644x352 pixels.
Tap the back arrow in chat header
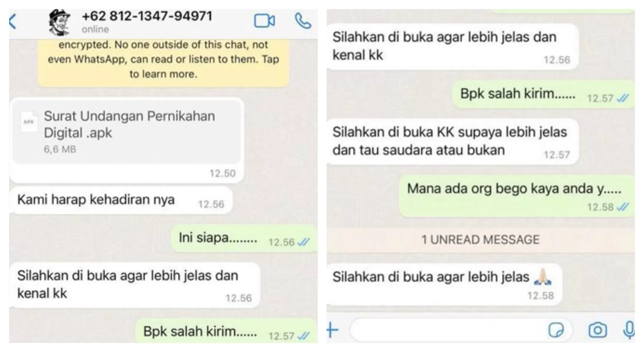click(13, 21)
